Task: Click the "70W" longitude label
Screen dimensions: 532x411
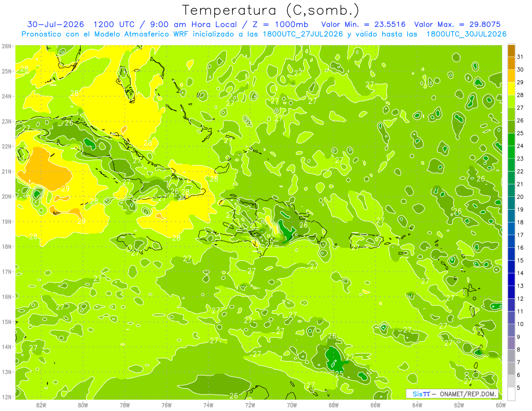Action: point(292,405)
